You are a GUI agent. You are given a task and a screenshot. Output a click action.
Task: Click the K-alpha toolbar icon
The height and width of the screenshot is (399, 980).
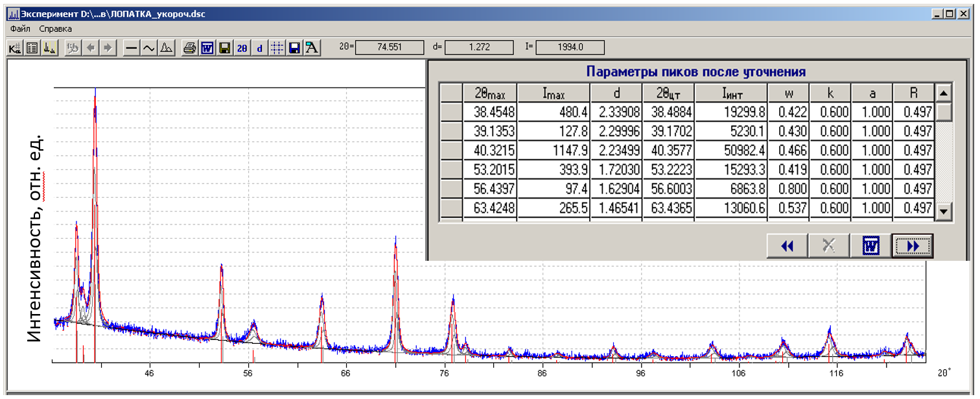coord(14,47)
